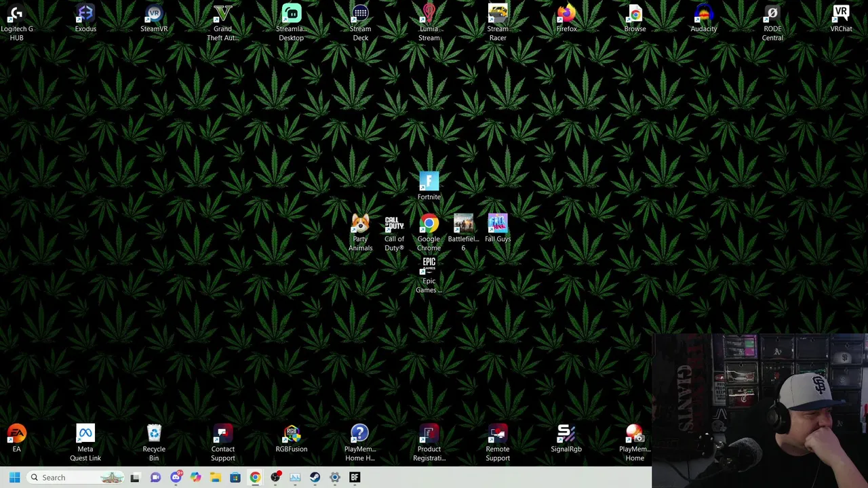This screenshot has height=488, width=868.
Task: Open the Logitech G HUB desktop shortcut
Action: pyautogui.click(x=16, y=22)
